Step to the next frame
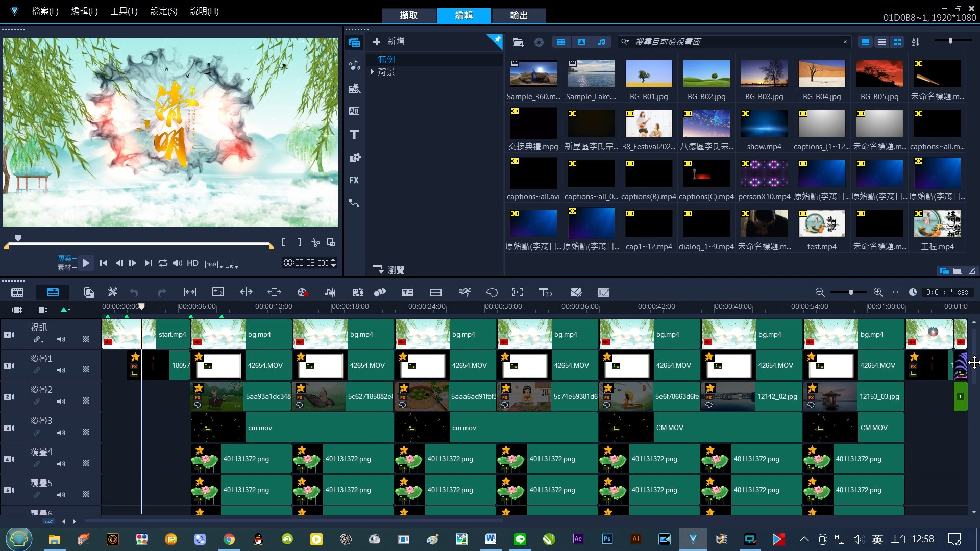 [133, 263]
